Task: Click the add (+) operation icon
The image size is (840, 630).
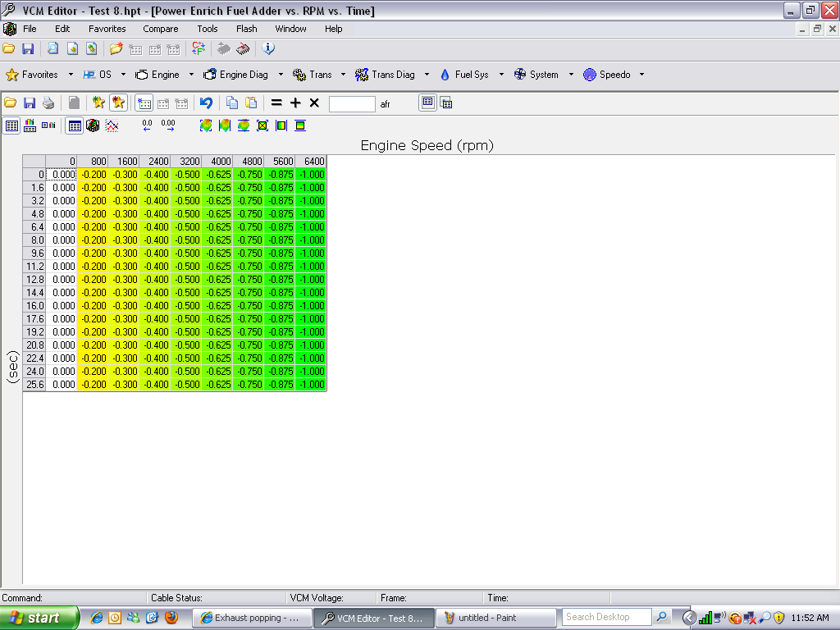Action: tap(295, 103)
